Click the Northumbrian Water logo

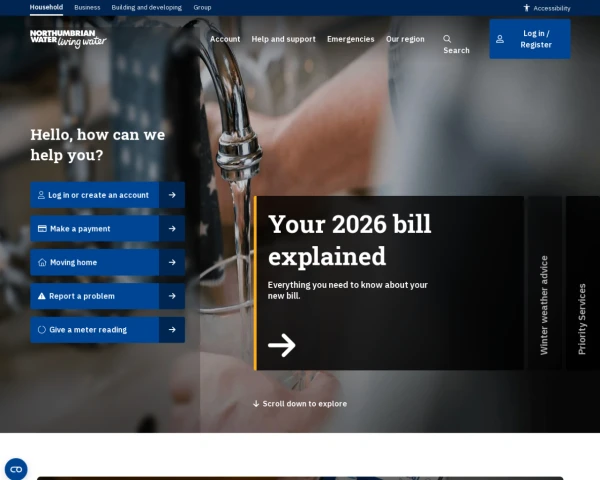click(68, 39)
